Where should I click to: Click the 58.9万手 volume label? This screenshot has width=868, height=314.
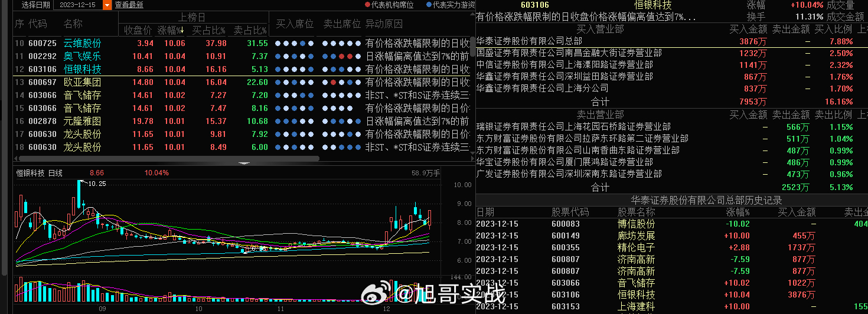[x=426, y=173]
